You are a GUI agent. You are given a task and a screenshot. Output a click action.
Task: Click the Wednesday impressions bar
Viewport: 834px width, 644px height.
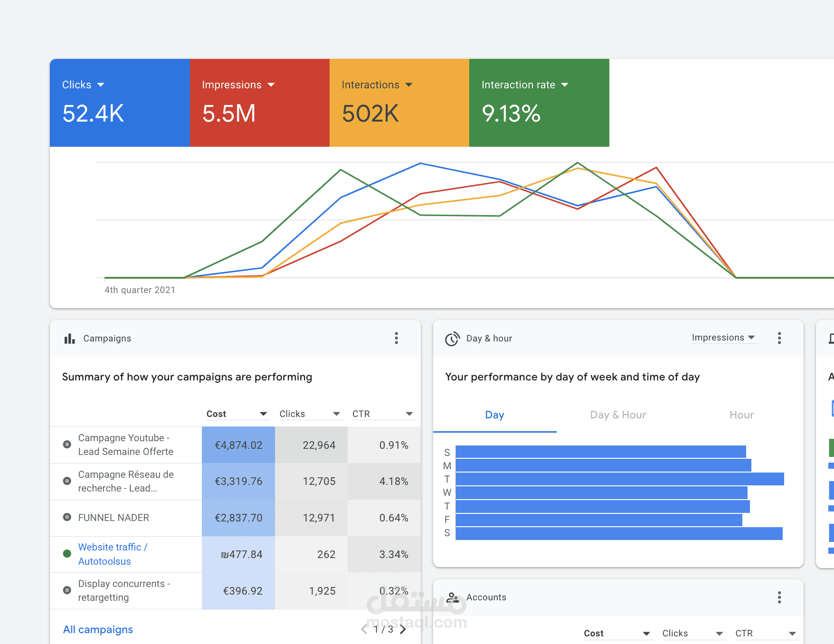coord(601,492)
